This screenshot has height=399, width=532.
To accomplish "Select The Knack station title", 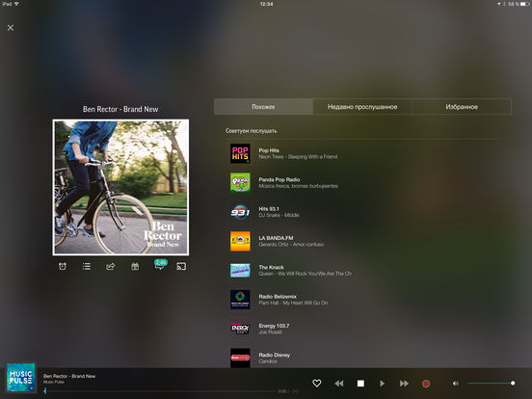I will tap(271, 267).
